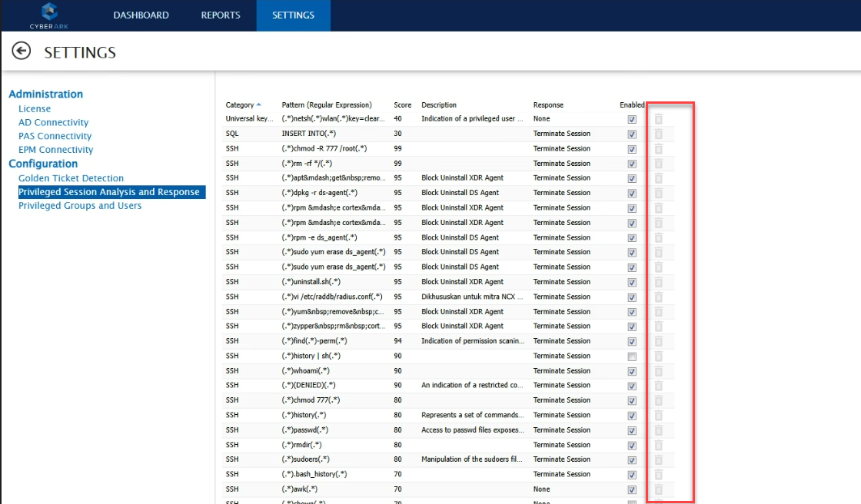Click the "An indication of a restricted co..." description
This screenshot has width=861, height=504.
(x=472, y=386)
